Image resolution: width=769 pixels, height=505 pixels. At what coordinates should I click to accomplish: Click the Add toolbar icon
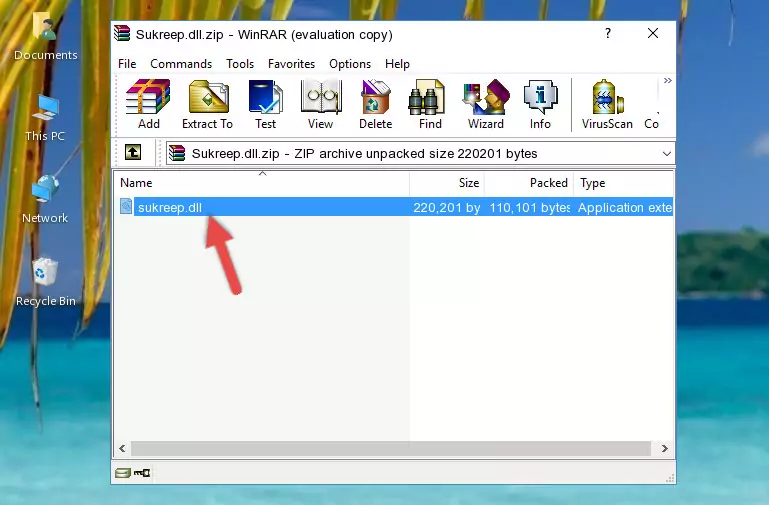[148, 104]
